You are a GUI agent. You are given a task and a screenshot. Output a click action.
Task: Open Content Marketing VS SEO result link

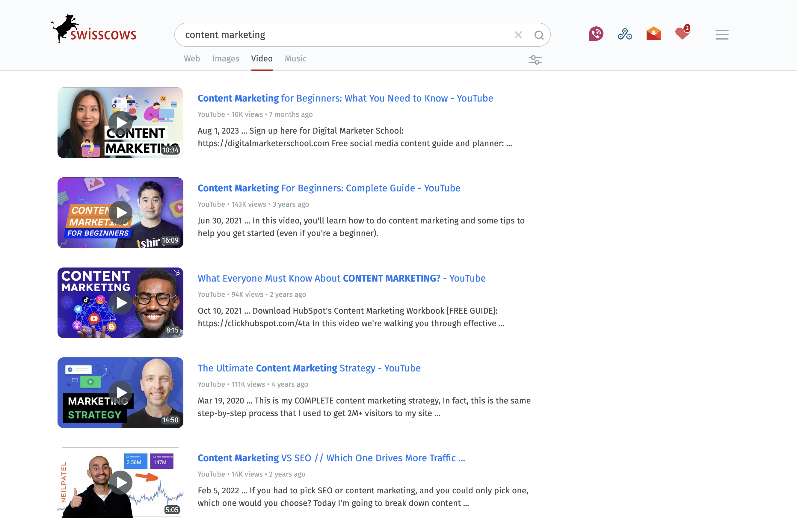pyautogui.click(x=331, y=458)
